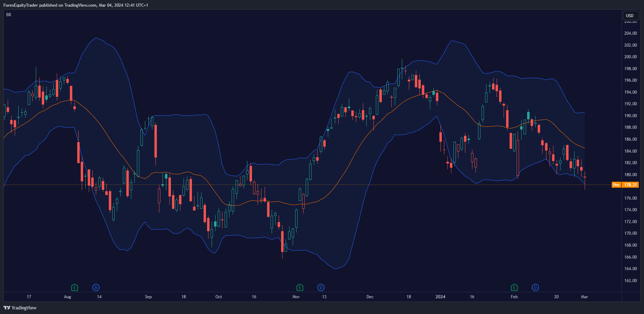
Task: Click the 162.00 price axis label
Action: pyautogui.click(x=630, y=281)
